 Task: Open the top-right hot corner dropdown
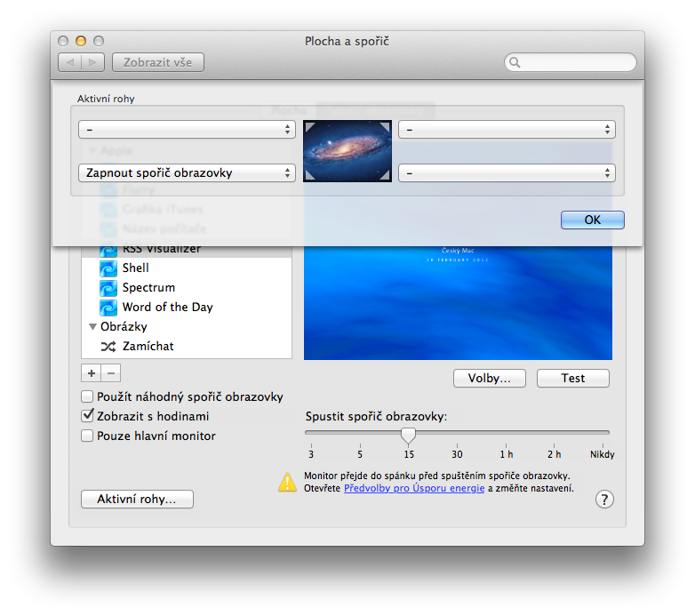pyautogui.click(x=507, y=130)
